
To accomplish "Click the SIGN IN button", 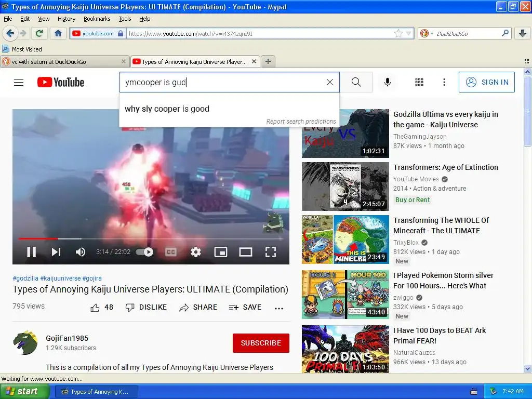I will pos(486,82).
